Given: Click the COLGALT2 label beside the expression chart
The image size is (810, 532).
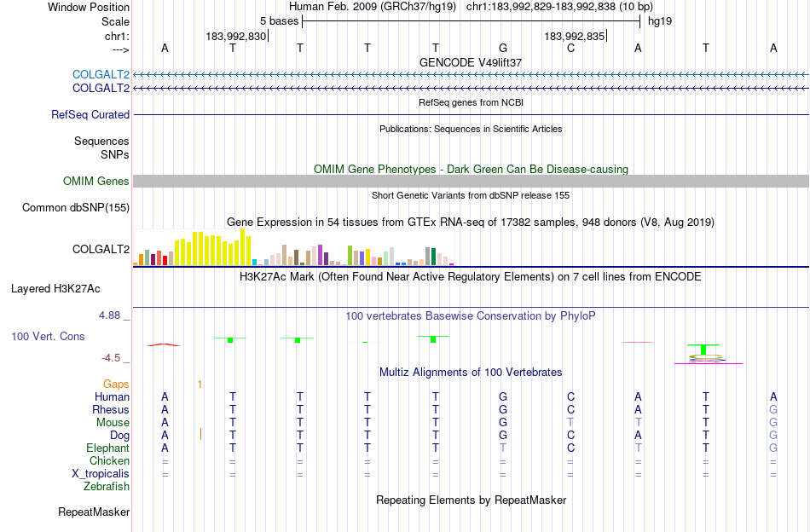Looking at the screenshot, I should 101,250.
